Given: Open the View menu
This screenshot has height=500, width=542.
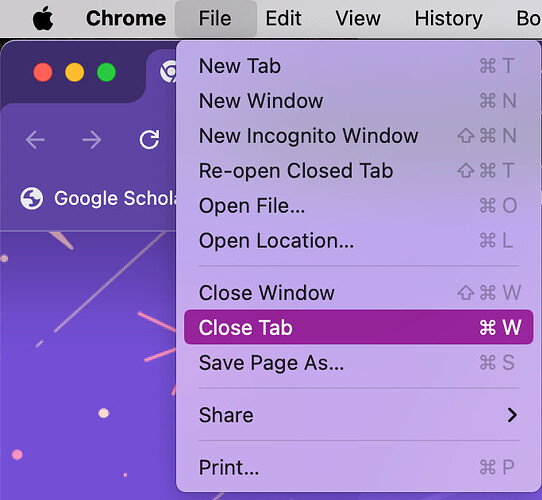Looking at the screenshot, I should (358, 18).
